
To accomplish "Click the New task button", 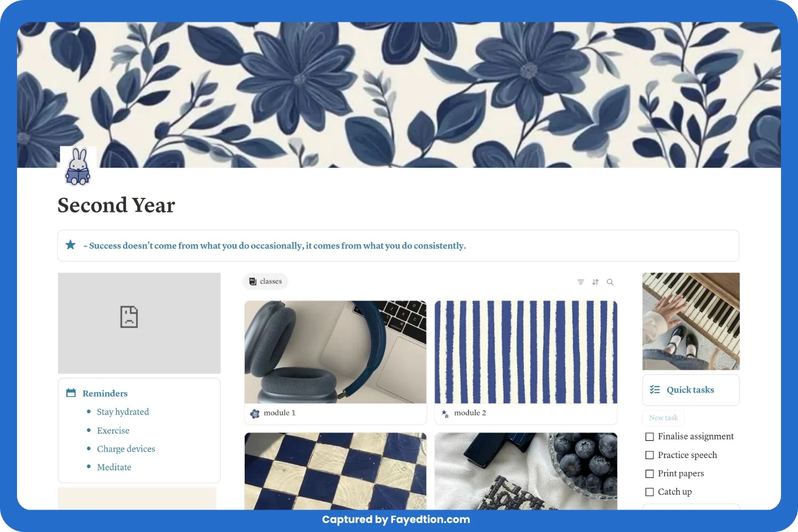I will click(663, 418).
